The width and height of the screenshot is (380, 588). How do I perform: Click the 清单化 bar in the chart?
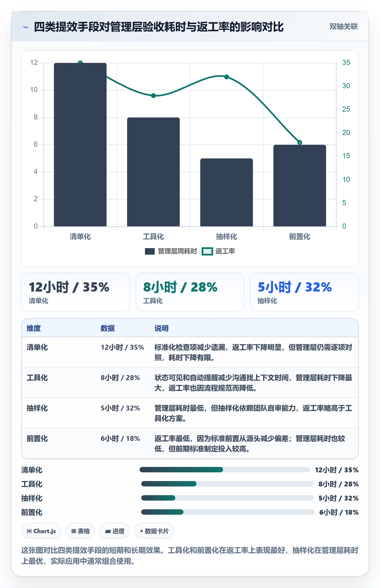80,145
